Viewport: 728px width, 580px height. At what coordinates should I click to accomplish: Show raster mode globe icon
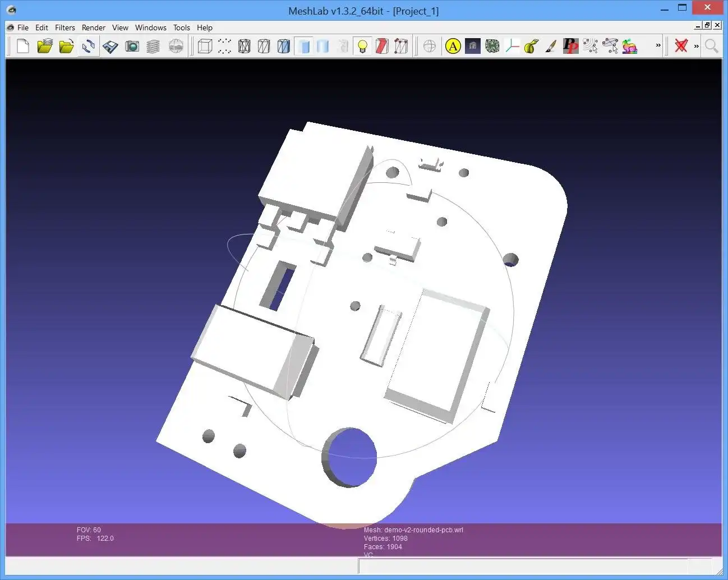[176, 46]
